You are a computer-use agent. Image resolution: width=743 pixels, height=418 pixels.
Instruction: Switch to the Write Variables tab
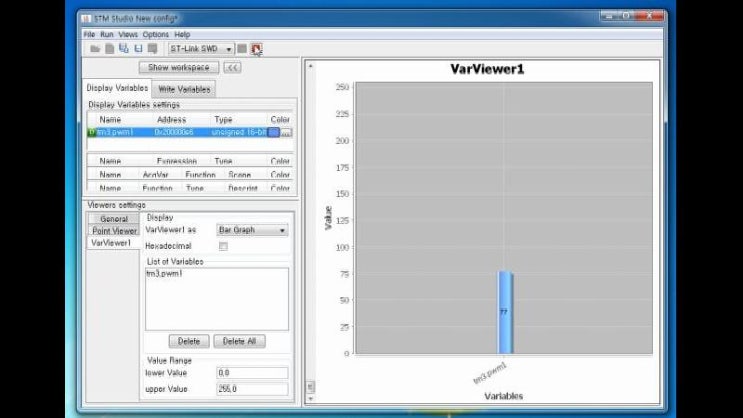tap(185, 89)
